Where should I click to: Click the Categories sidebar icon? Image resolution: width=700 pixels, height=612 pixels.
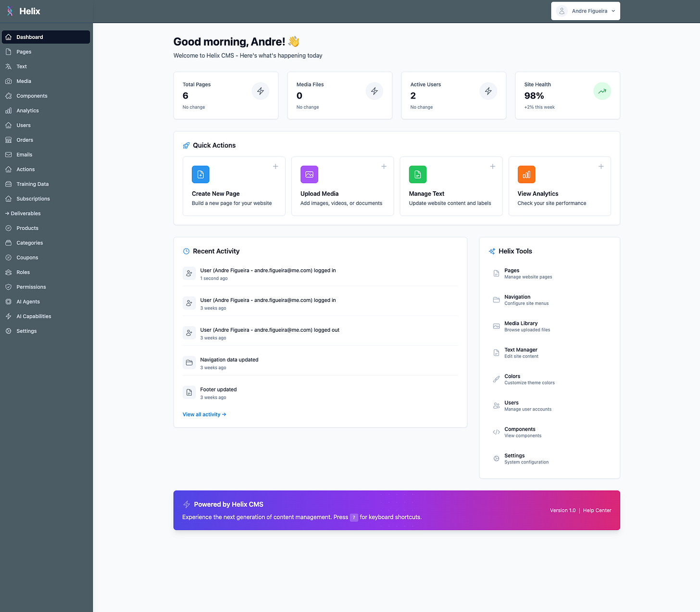[8, 243]
